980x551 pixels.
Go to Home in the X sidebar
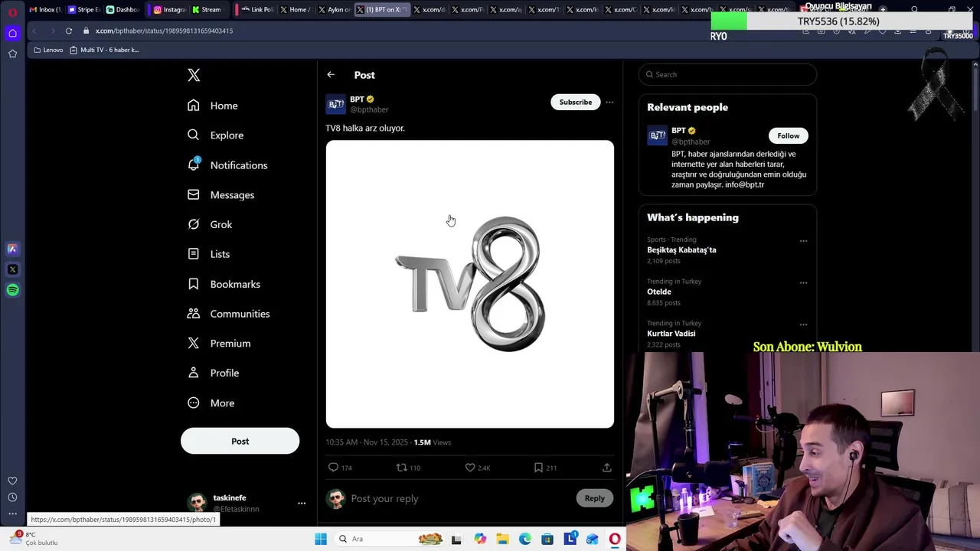213,106
